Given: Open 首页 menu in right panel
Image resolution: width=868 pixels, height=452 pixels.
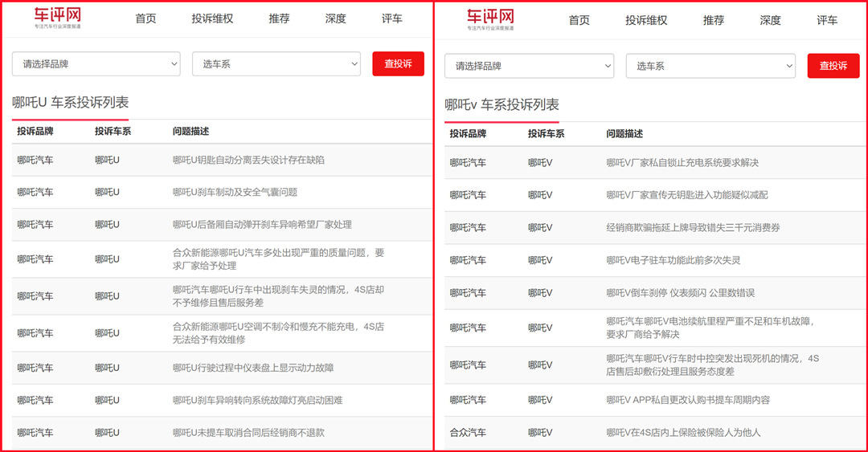Looking at the screenshot, I should click(579, 20).
